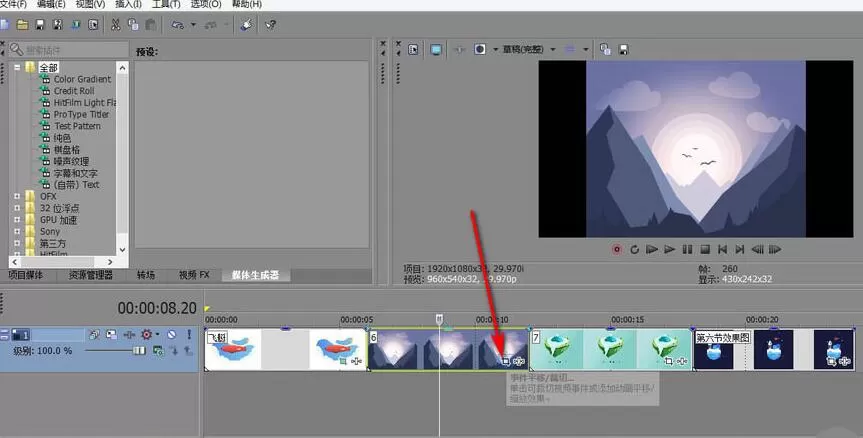Click make compositing parent arrow icon

pyautogui.click(x=188, y=350)
